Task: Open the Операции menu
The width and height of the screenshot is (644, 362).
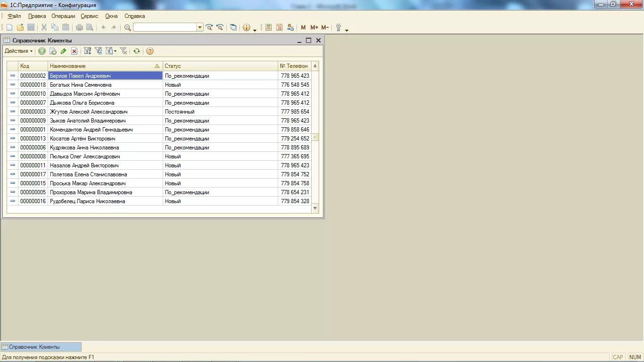Action: (x=63, y=16)
